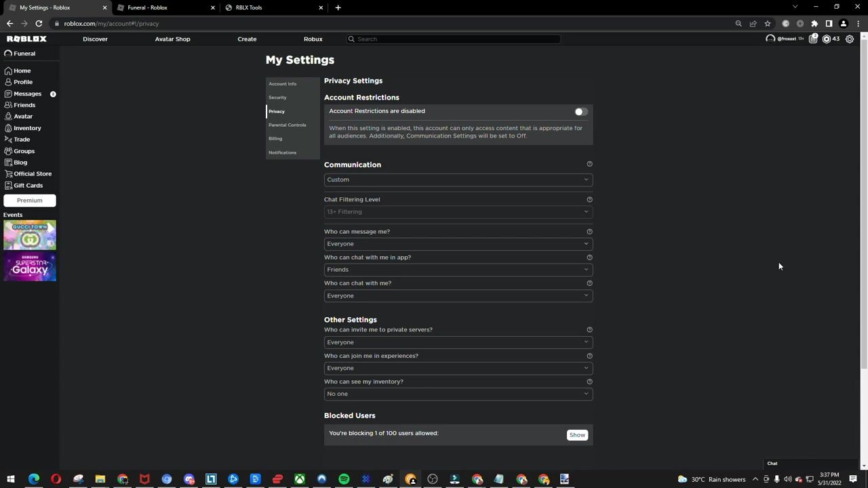
Task: Open the Billing settings tab
Action: (x=292, y=138)
